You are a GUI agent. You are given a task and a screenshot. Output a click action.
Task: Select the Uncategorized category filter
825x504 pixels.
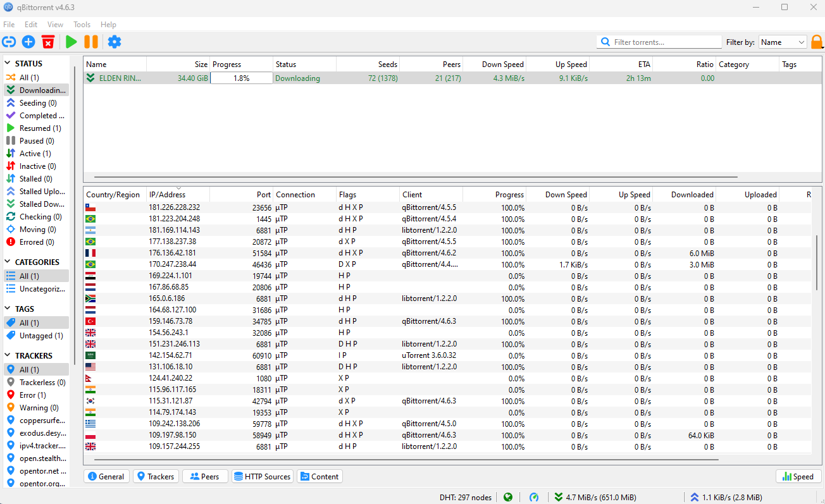(36, 289)
